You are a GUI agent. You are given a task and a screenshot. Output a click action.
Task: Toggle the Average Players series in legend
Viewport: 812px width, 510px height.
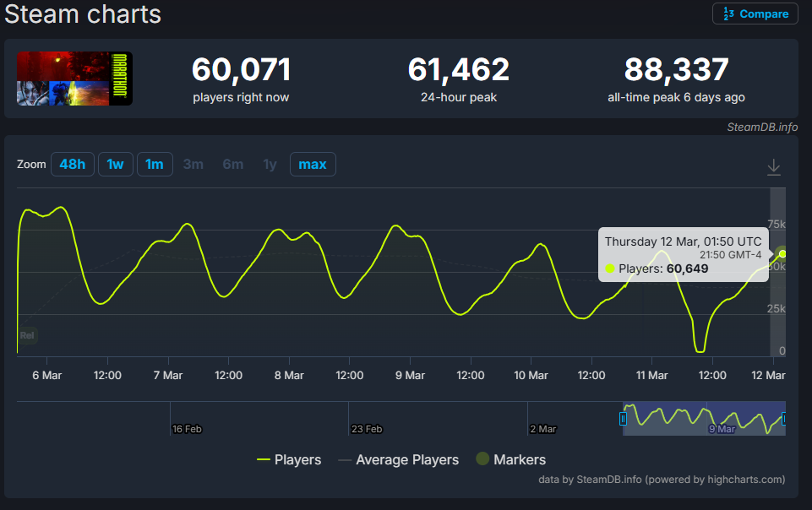[398, 459]
